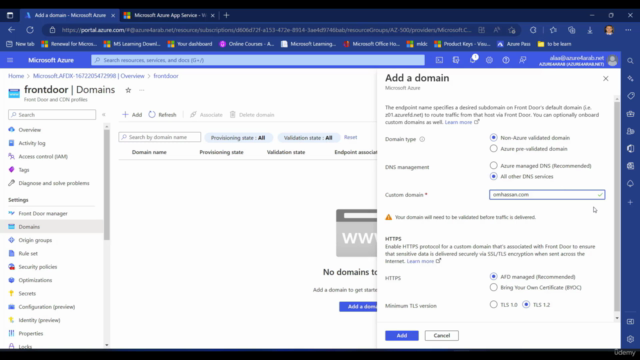This screenshot has width=640, height=360.
Task: Click the Search by domain name field
Action: pyautogui.click(x=160, y=137)
